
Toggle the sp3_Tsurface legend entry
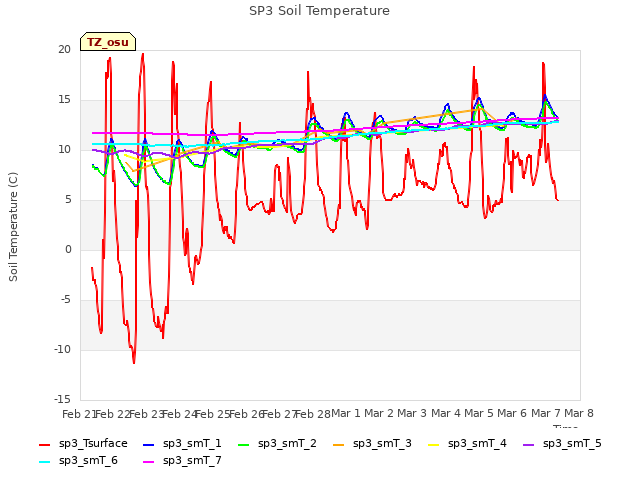pos(83,444)
